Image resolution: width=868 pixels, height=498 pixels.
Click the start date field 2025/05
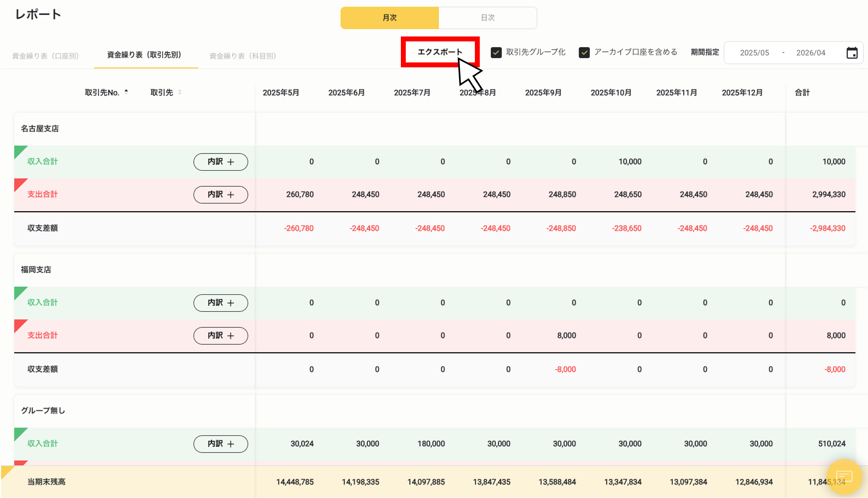tap(754, 52)
